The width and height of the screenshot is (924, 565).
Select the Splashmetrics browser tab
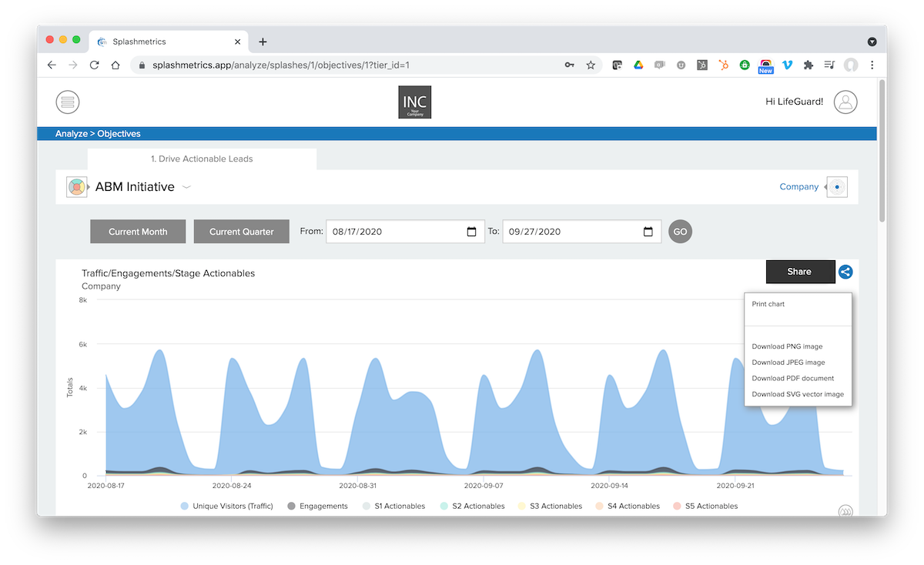[168, 42]
